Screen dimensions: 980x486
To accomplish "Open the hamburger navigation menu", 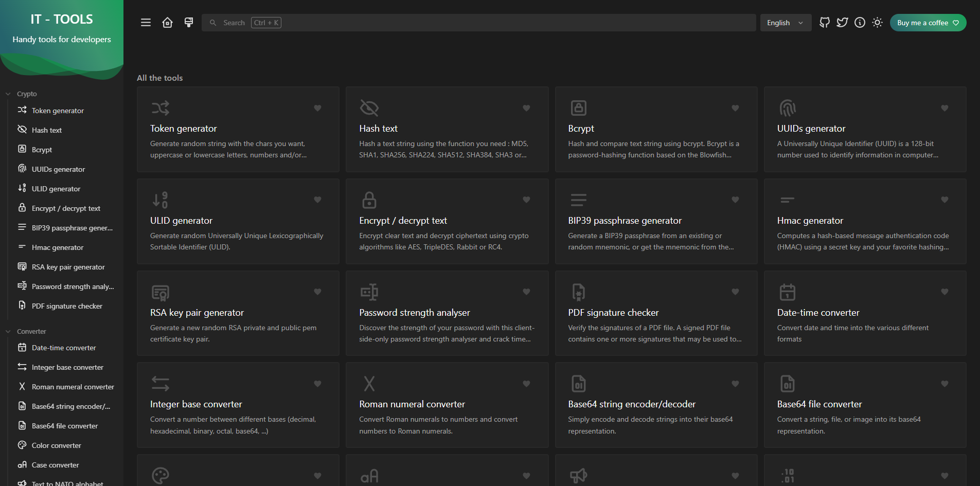I will click(146, 22).
